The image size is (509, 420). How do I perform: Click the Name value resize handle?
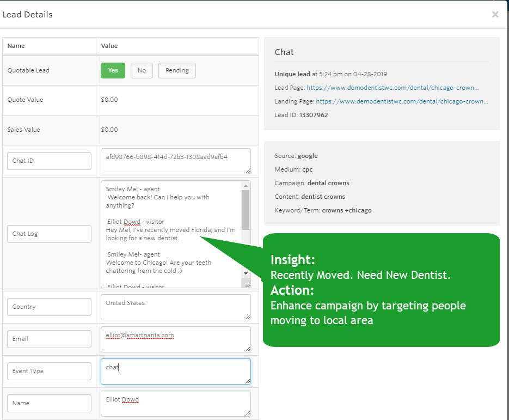click(248, 413)
